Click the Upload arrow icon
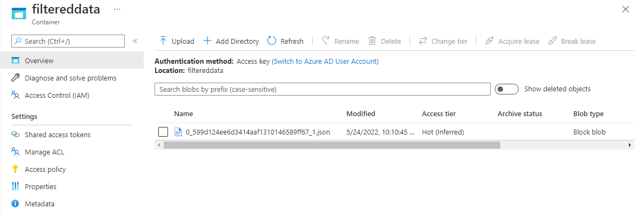 pyautogui.click(x=163, y=41)
